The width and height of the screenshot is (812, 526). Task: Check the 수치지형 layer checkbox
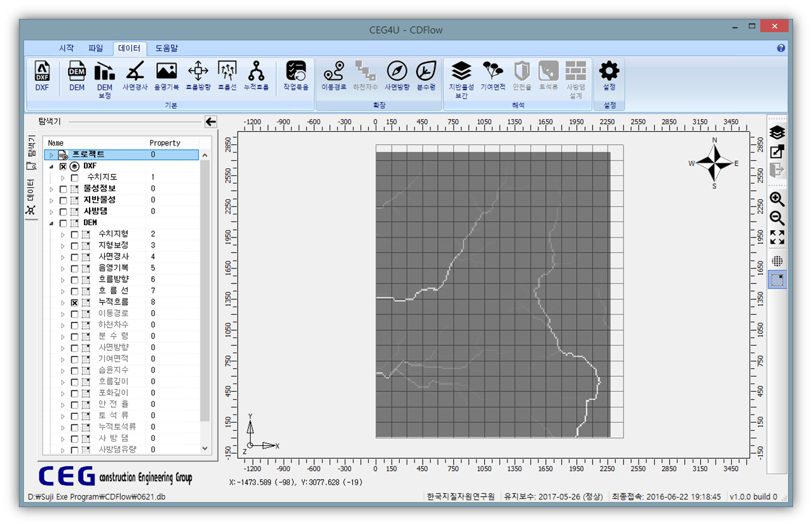coord(75,234)
